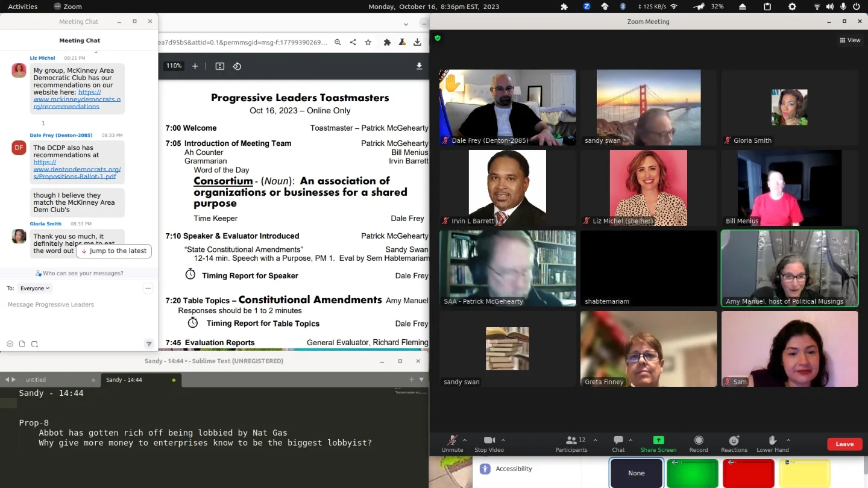868x488 pixels.
Task: Open Chat from Zoom toolbar
Action: click(x=618, y=444)
